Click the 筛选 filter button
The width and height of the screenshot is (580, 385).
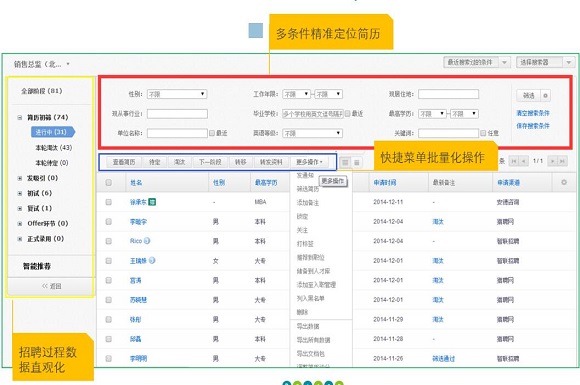click(529, 96)
